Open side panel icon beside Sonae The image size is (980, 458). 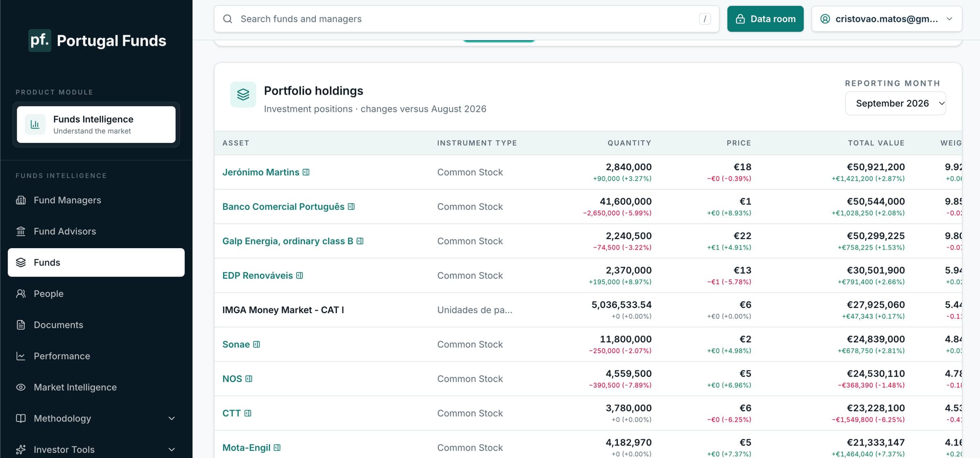[x=256, y=344]
